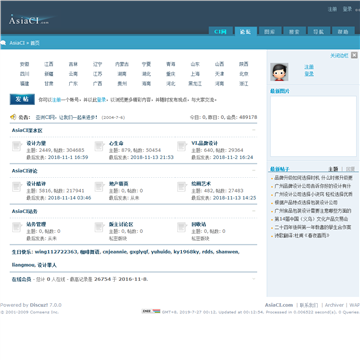Open the 二十四年 post link in sidebar
The image size is (360, 360).
click(312, 227)
